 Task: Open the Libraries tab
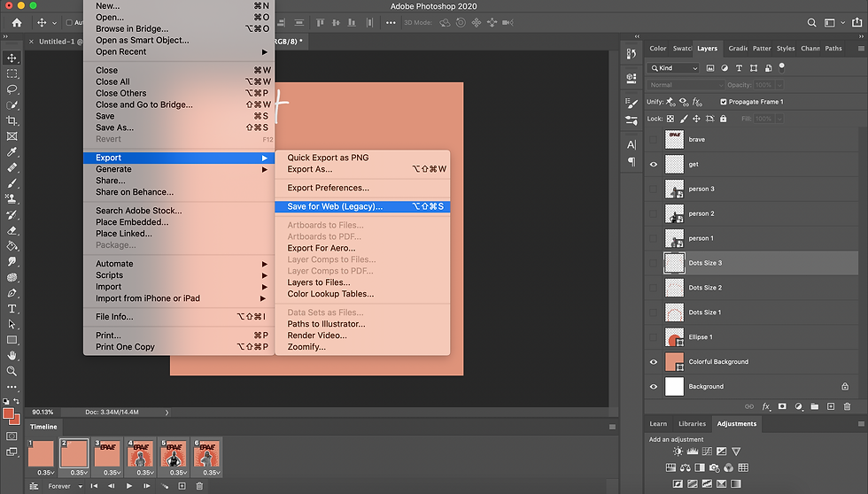coord(692,424)
